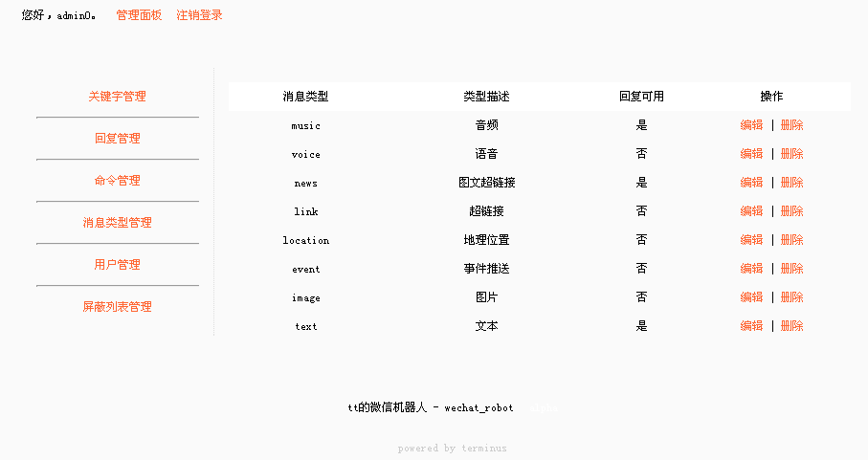Open 屏蔽列表管理 sidebar entry
This screenshot has height=460, width=868.
pos(117,307)
